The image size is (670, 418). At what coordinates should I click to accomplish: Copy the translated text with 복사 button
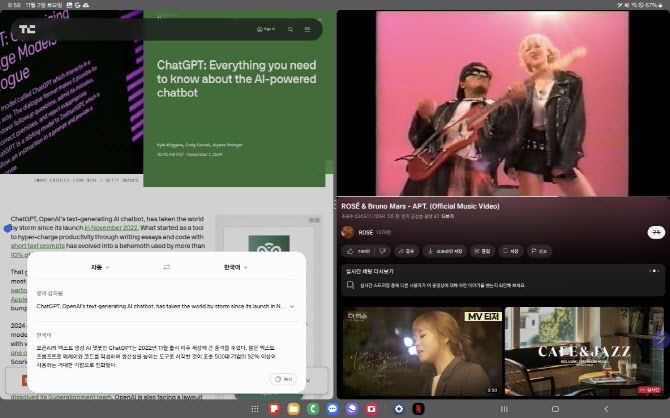(282, 379)
